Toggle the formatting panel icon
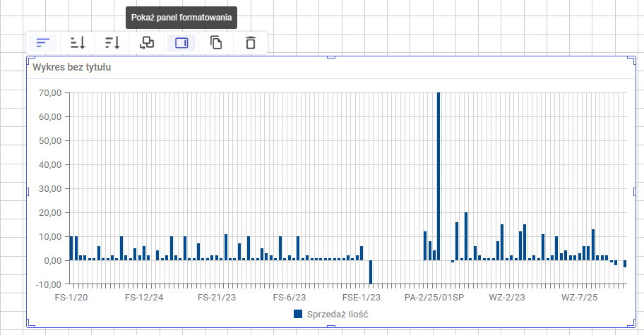Image resolution: width=644 pixels, height=335 pixels. [x=181, y=42]
